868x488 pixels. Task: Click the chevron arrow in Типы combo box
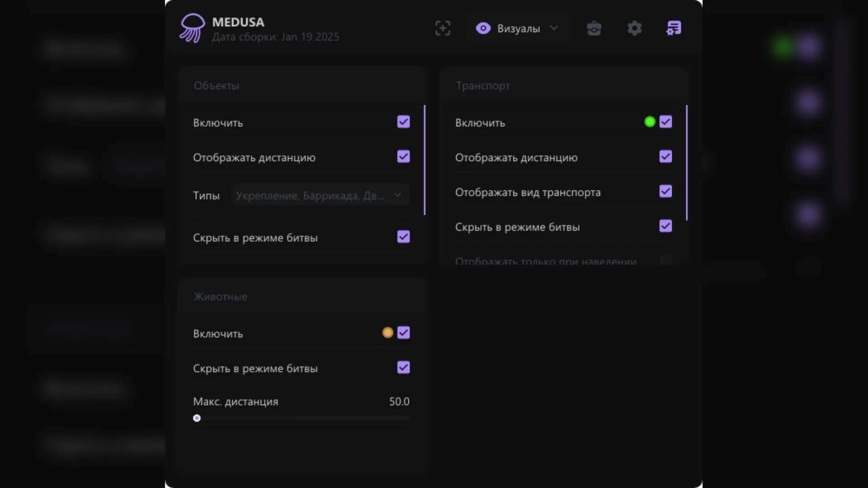pos(398,195)
